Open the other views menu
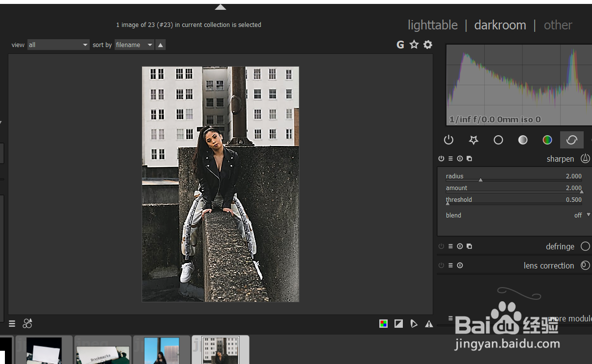The height and width of the screenshot is (364, 592). point(558,25)
